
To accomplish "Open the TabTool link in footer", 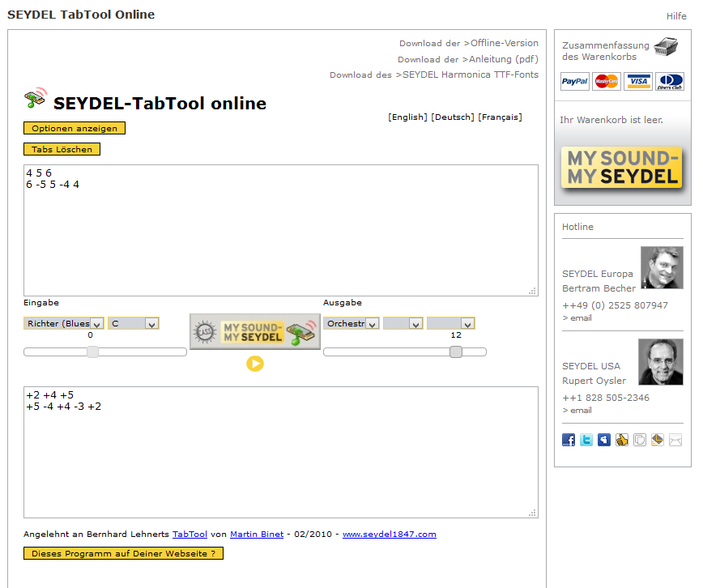I will coord(190,535).
